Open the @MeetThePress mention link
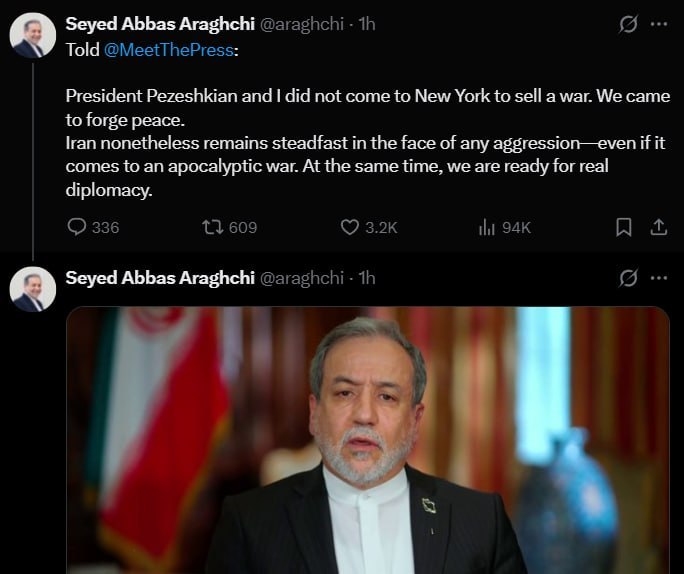Image resolution: width=684 pixels, height=574 pixels. [169, 50]
